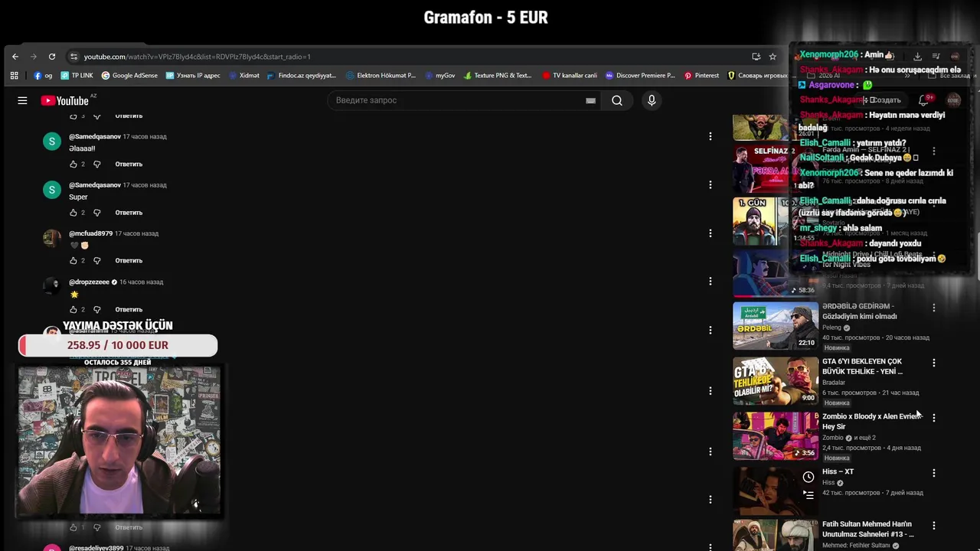Open the @dropzezeee commenter avatar
Image resolution: width=980 pixels, height=551 pixels.
tap(51, 286)
